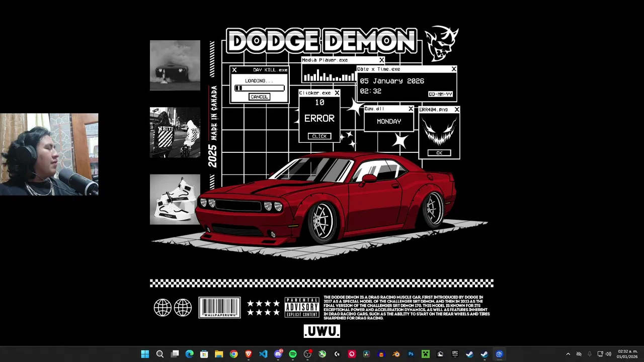Viewport: 644px width, 362px height.
Task: Launch Google Chrome from the taskbar
Action: [x=233, y=354]
